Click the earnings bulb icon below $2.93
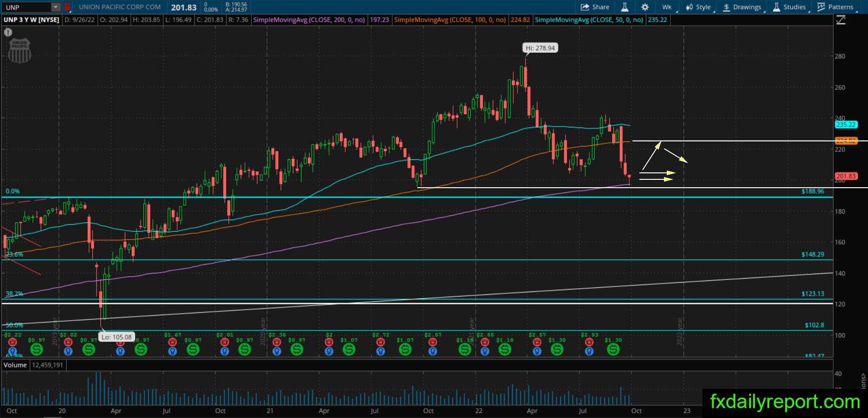This screenshot has width=868, height=418. pos(589,351)
